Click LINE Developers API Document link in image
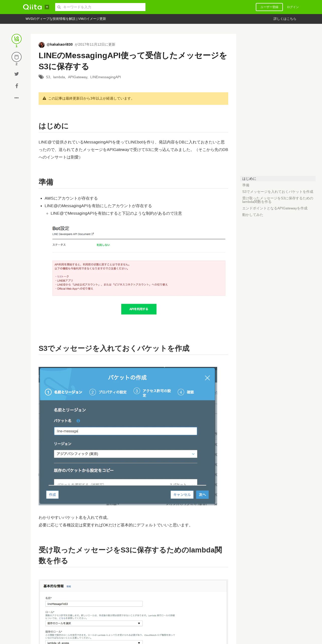322x644 pixels. 73,234
